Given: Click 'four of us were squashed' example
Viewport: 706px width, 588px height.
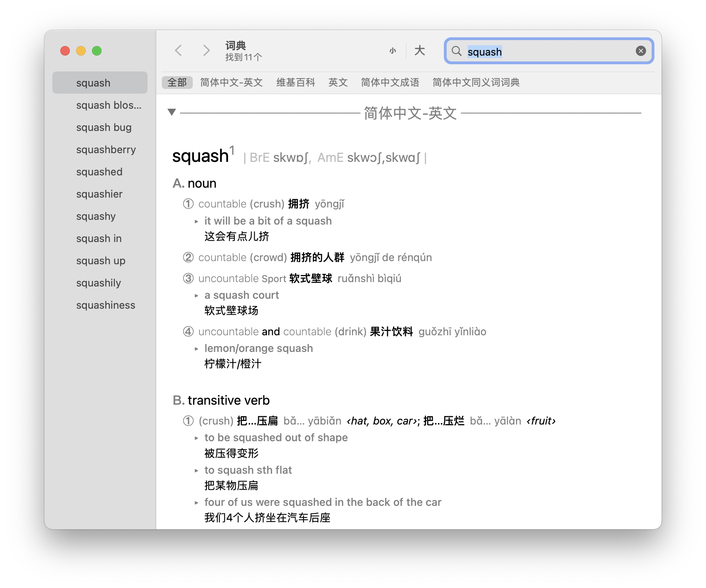Looking at the screenshot, I should click(x=323, y=502).
